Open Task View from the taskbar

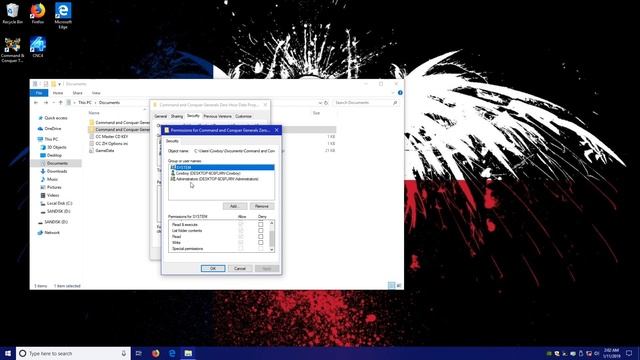[139, 353]
